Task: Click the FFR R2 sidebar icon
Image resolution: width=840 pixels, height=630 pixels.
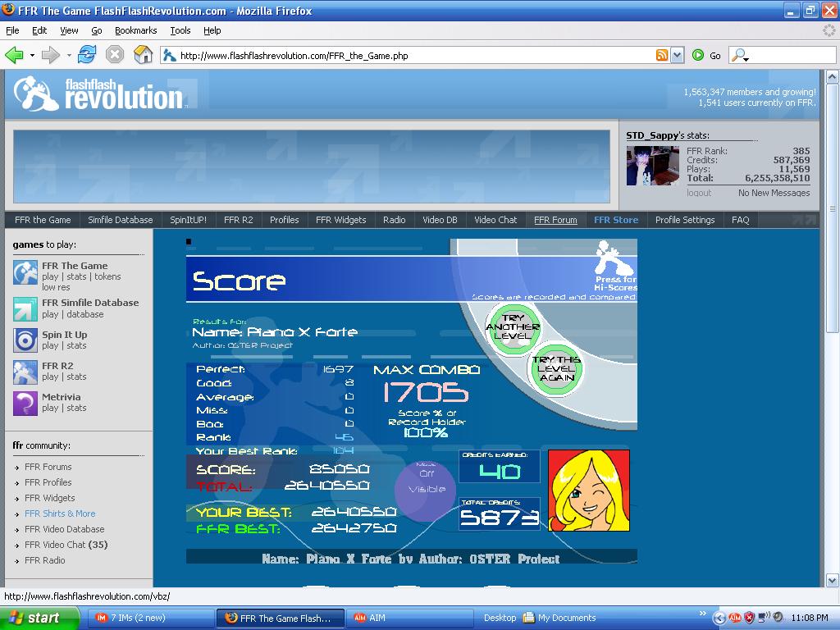Action: click(25, 372)
